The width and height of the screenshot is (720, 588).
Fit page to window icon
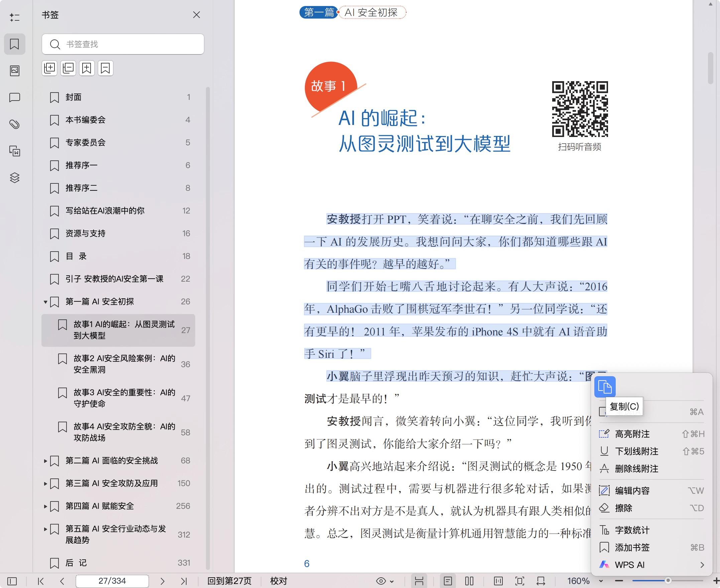[520, 581]
